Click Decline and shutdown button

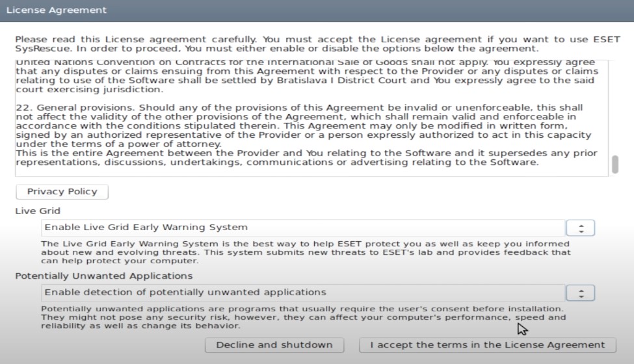coord(274,345)
